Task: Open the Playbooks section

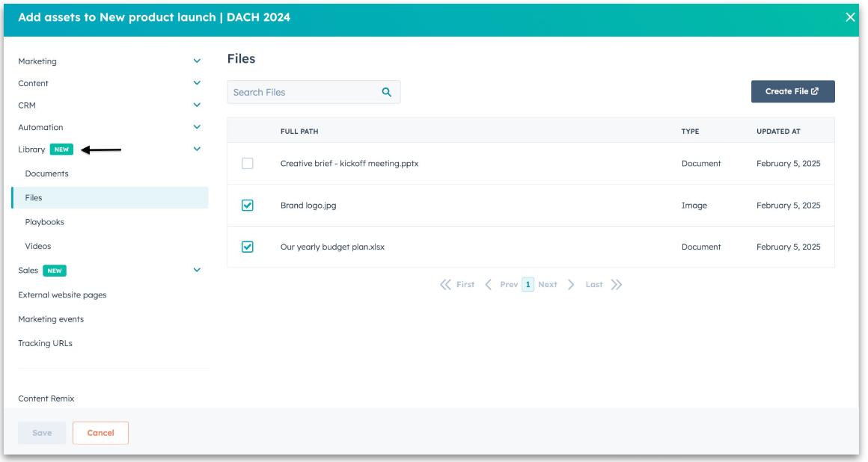Action: tap(44, 221)
